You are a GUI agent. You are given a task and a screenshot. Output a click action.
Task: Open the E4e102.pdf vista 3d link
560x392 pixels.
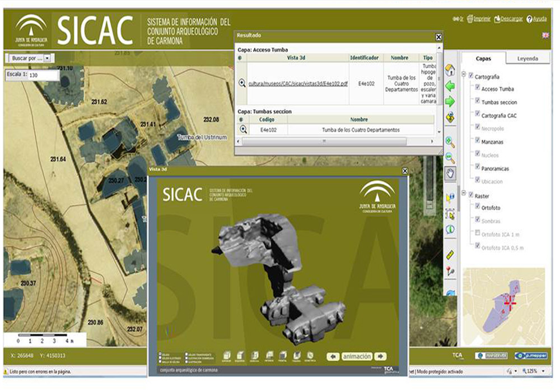297,83
